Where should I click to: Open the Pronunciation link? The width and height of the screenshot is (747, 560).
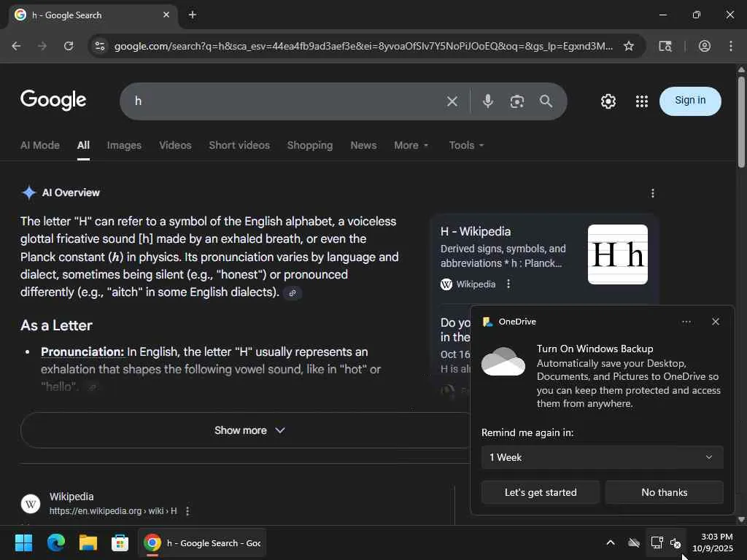[82, 352]
